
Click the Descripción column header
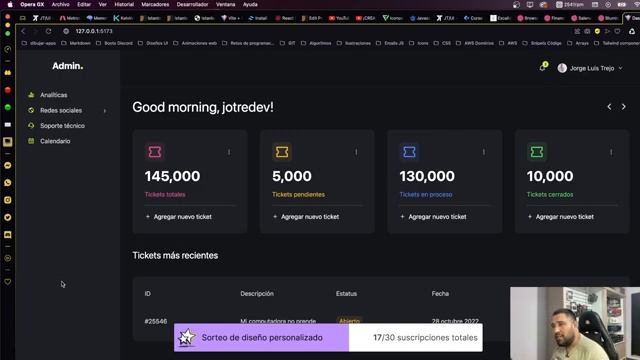(257, 293)
